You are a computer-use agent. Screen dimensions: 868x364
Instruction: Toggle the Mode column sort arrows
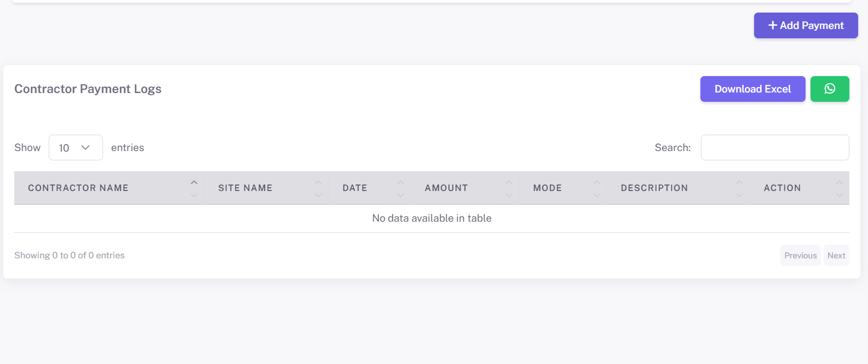click(596, 188)
